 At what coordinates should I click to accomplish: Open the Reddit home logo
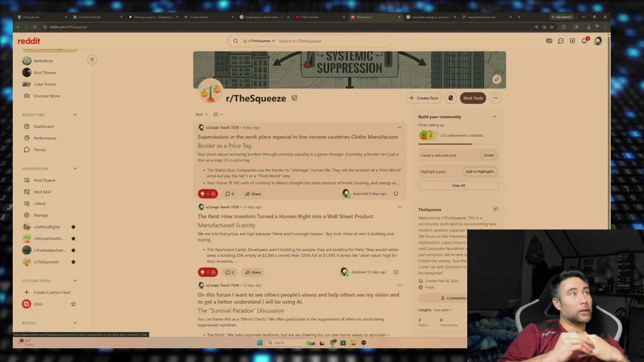point(29,41)
